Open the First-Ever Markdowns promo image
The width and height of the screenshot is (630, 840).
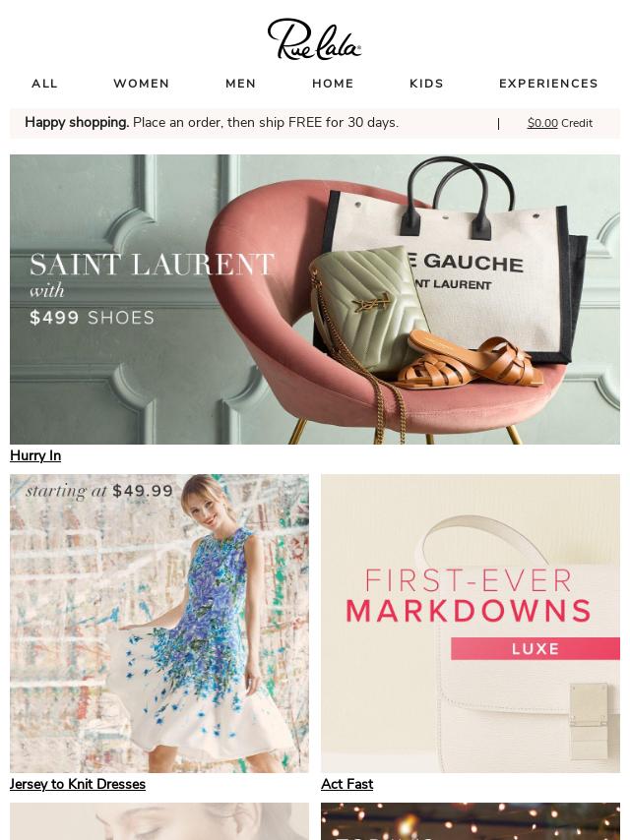(x=471, y=623)
